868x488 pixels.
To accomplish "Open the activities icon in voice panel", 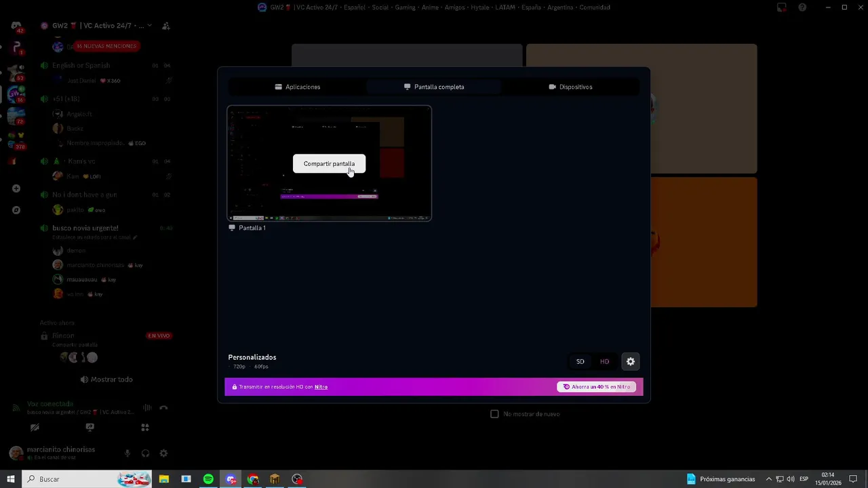I will pos(144,428).
